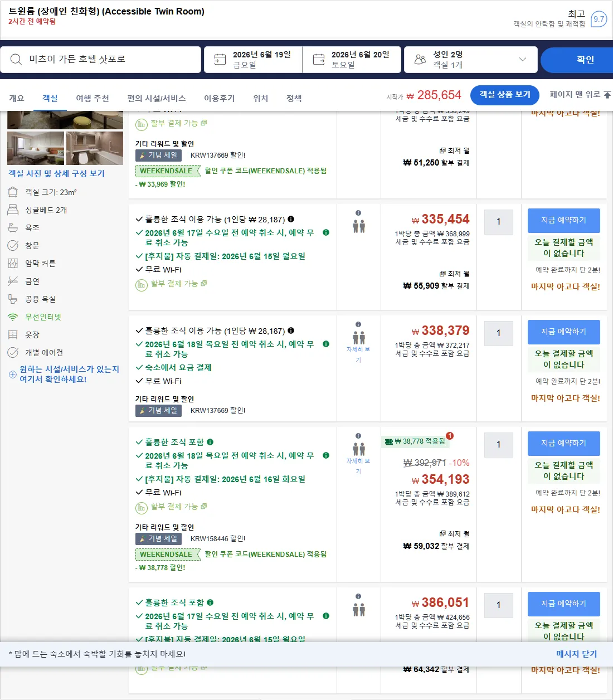Open room quantity selector for 386,051 offer

(499, 605)
